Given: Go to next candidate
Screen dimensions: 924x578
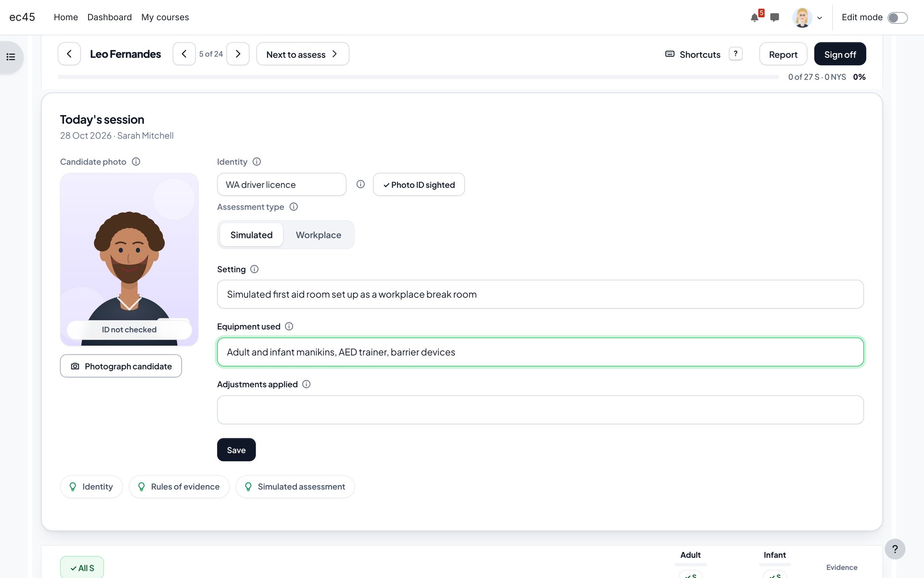Looking at the screenshot, I should [x=238, y=54].
